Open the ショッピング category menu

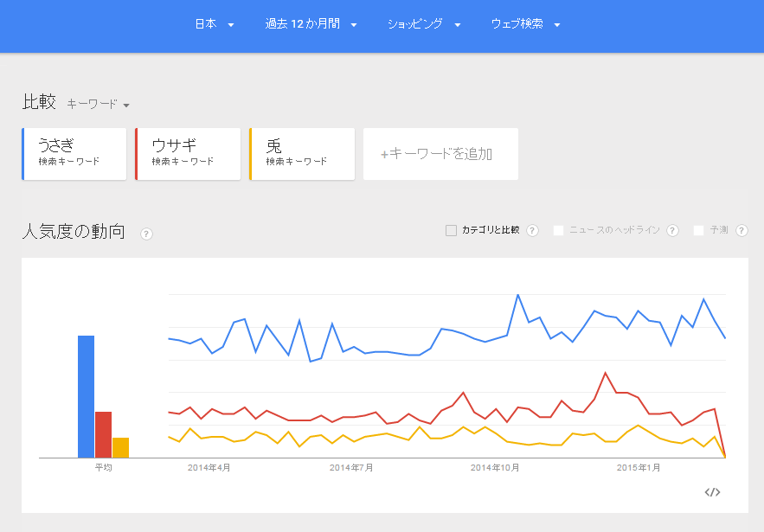tap(423, 24)
